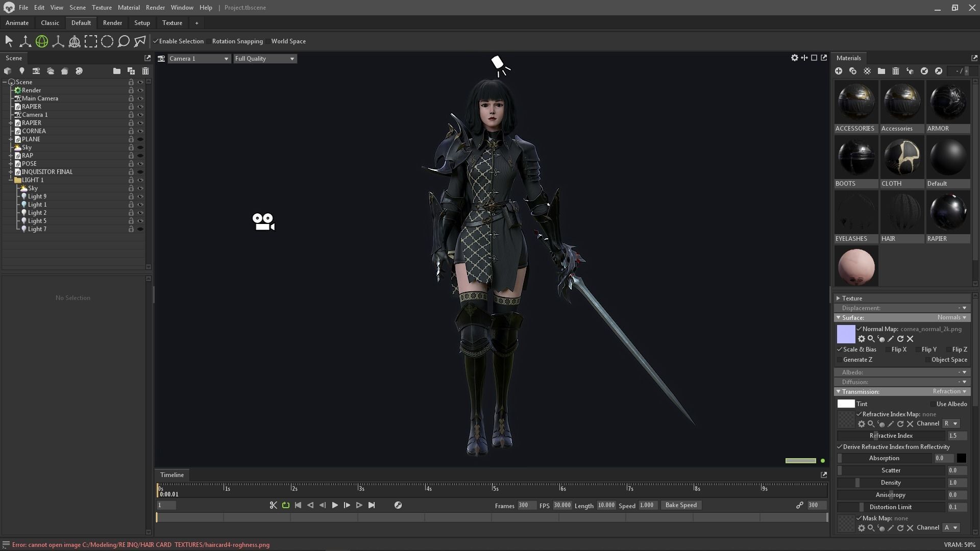Image resolution: width=980 pixels, height=551 pixels.
Task: Select the rectangular marquee selection tool
Action: [x=91, y=41]
